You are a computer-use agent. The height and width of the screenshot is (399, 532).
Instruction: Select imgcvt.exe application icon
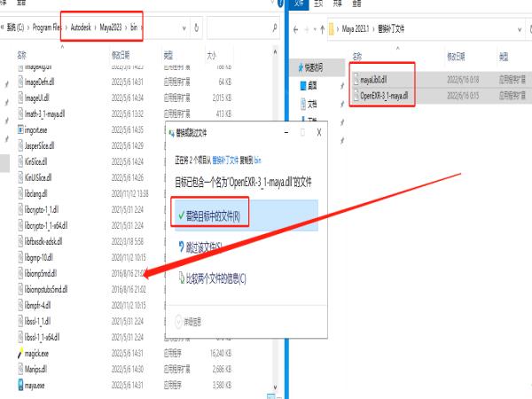(x=20, y=129)
